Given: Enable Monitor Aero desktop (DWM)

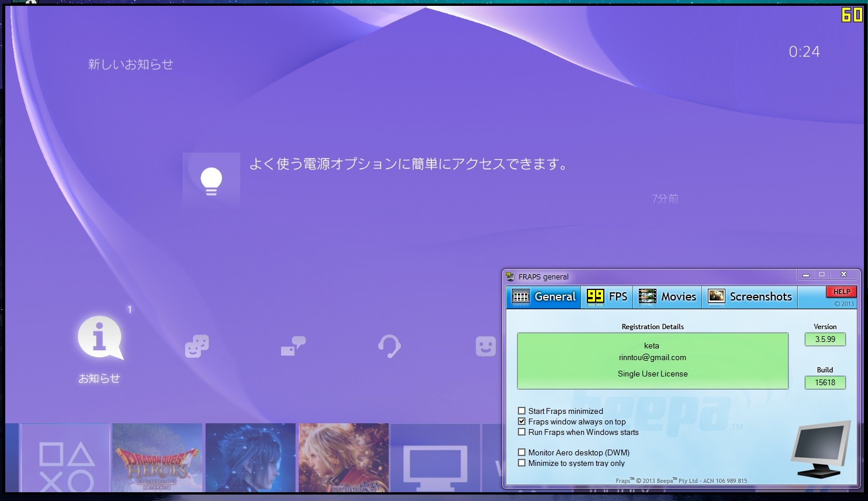Looking at the screenshot, I should (521, 452).
